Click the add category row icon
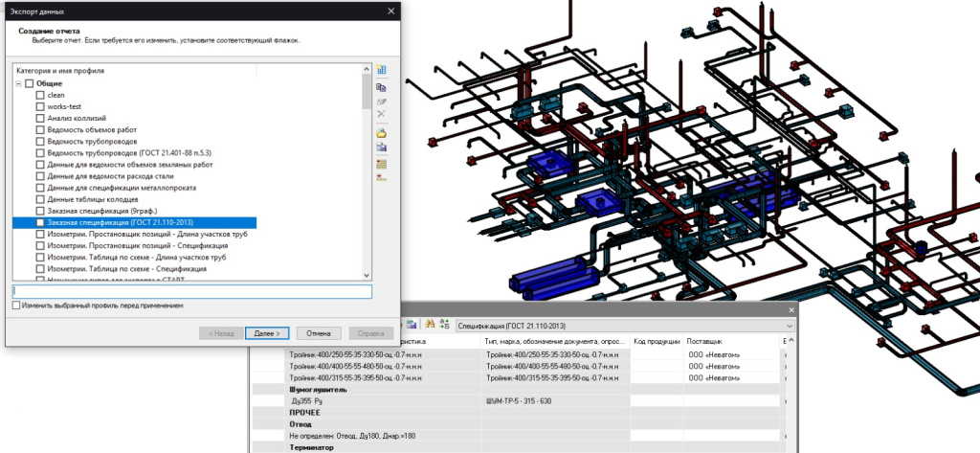This screenshot has height=453, width=980. click(x=381, y=164)
